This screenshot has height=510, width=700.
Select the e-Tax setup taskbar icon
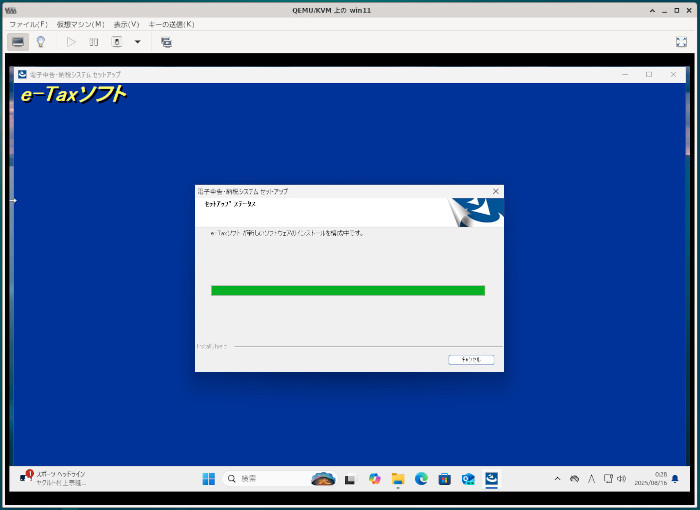[x=492, y=479]
